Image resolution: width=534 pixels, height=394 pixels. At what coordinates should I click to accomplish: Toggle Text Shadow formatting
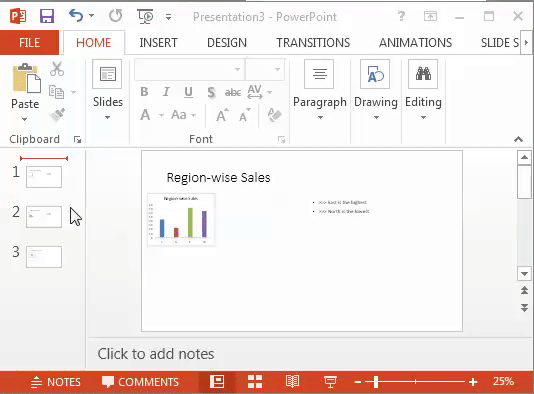211,92
